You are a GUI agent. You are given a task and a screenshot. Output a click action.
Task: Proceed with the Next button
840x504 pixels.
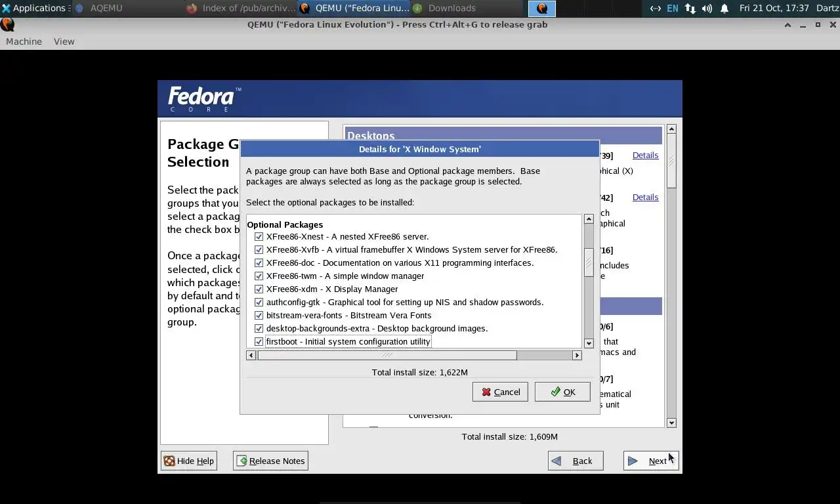click(651, 461)
